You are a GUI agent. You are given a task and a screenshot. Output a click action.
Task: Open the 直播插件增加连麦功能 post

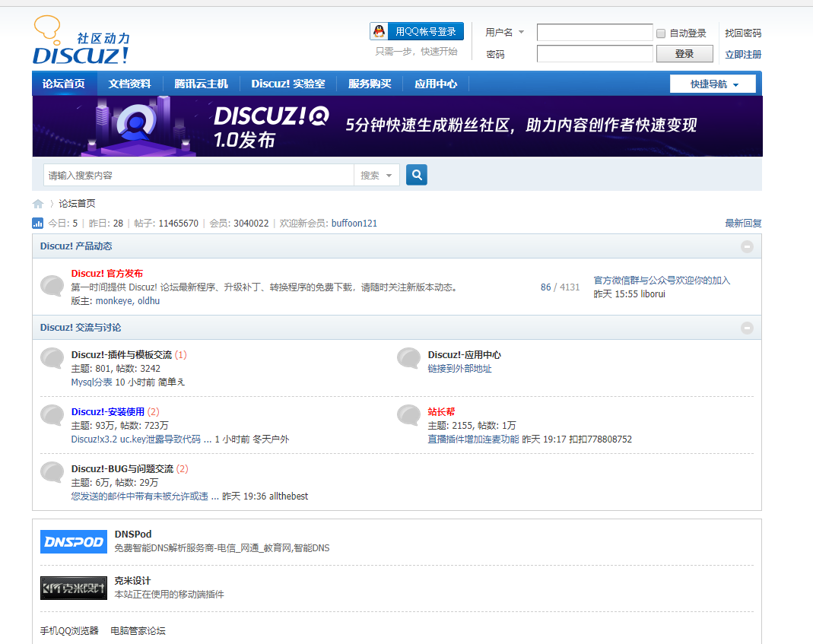(473, 439)
